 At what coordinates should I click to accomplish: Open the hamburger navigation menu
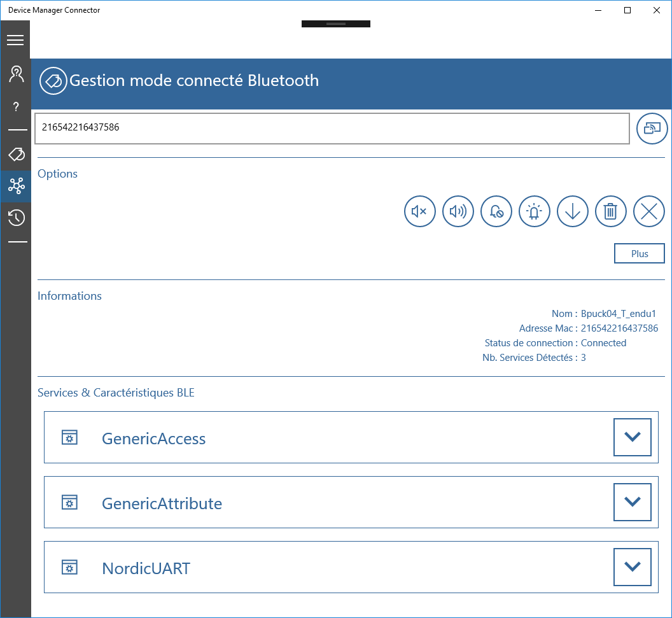point(15,40)
